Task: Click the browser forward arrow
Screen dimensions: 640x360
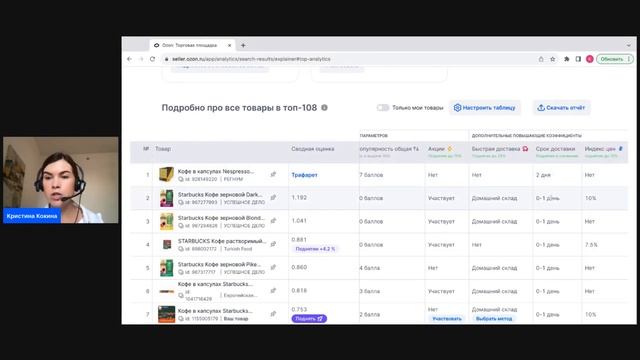Action: [141, 59]
